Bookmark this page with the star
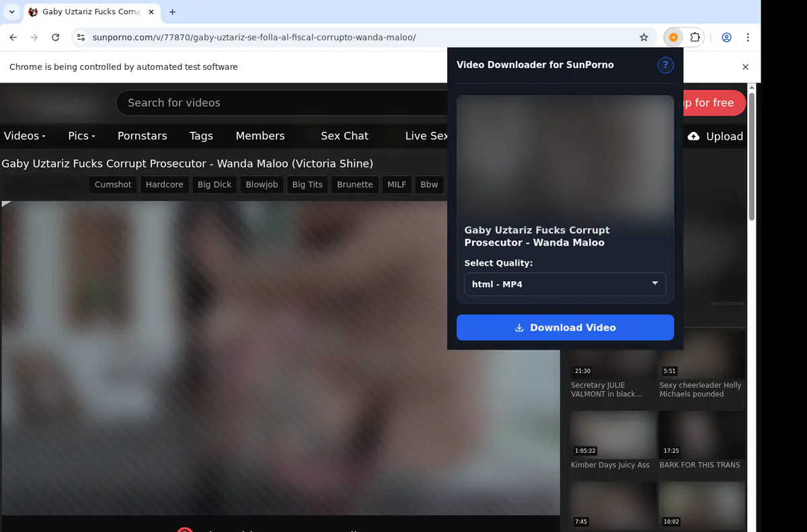The image size is (807, 532). (644, 38)
